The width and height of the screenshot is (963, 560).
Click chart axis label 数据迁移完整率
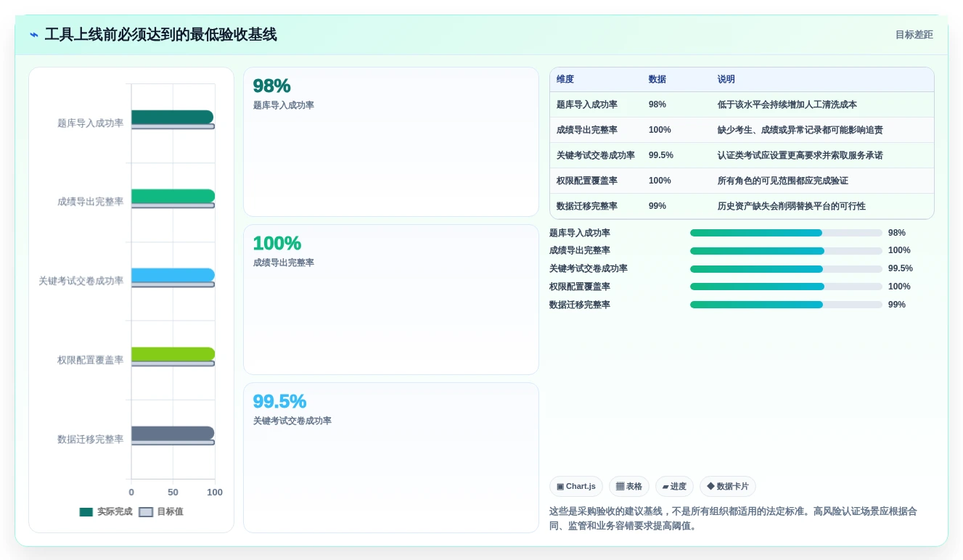point(91,439)
